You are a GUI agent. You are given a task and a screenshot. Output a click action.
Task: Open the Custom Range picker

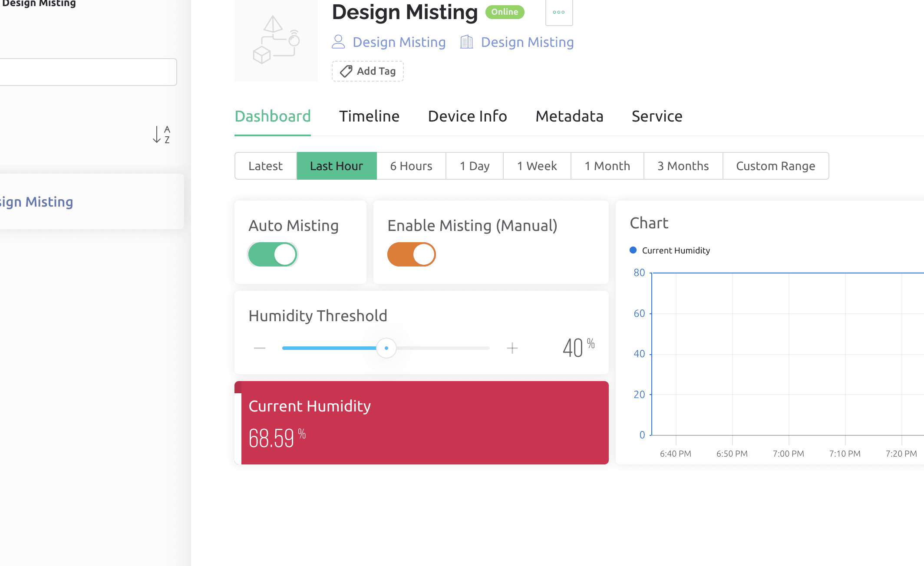click(x=775, y=166)
